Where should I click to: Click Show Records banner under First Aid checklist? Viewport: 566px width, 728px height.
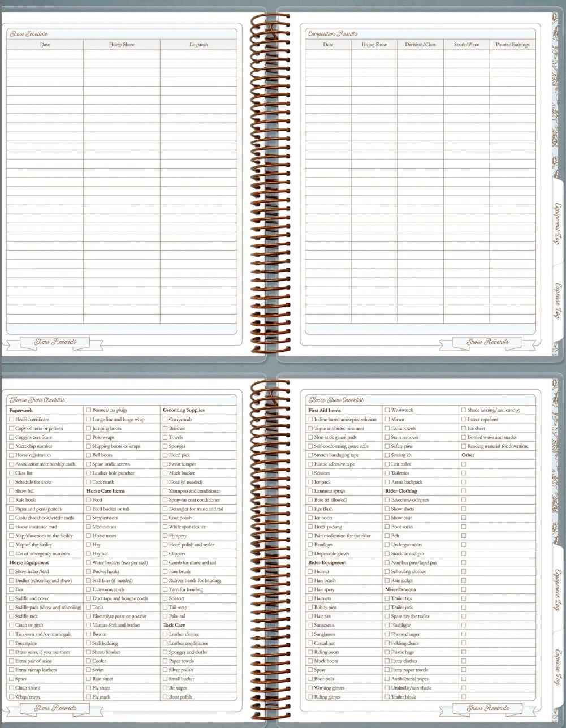click(487, 708)
